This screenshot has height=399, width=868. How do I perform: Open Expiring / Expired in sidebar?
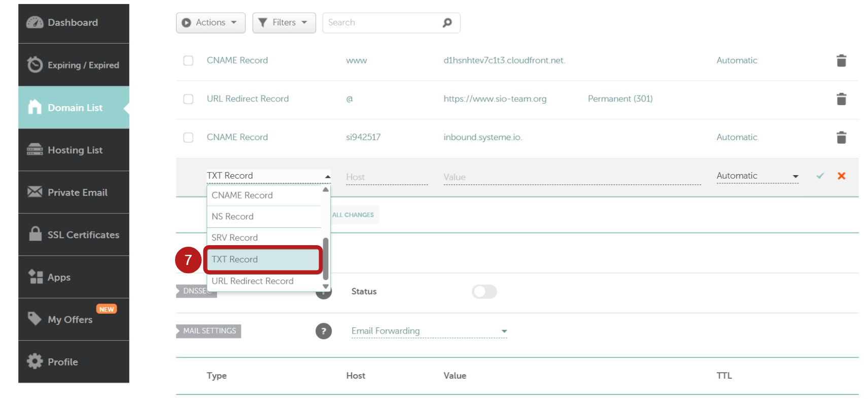[x=74, y=65]
